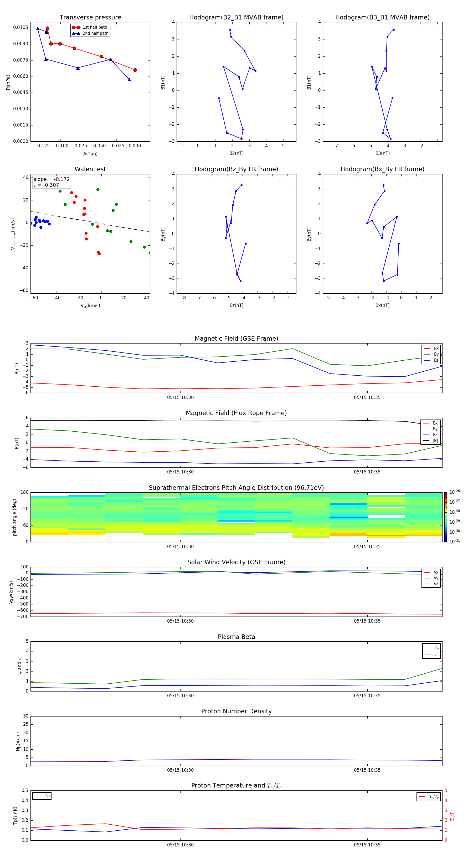Image resolution: width=473 pixels, height=868 pixels.
Task: Click the "slope = -0.172" annotation
Action: (x=52, y=179)
